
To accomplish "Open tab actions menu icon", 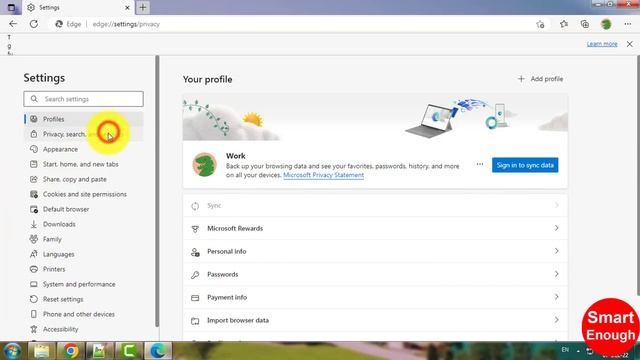I will (x=11, y=7).
